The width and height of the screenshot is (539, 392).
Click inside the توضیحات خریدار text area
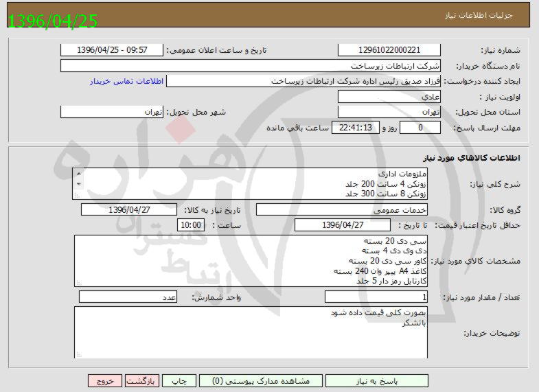tap(250, 332)
